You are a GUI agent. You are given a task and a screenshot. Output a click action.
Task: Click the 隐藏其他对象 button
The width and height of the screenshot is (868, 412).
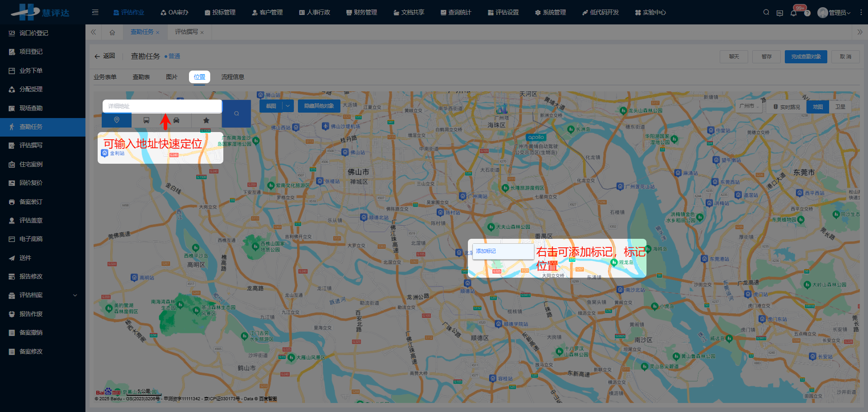tap(319, 106)
